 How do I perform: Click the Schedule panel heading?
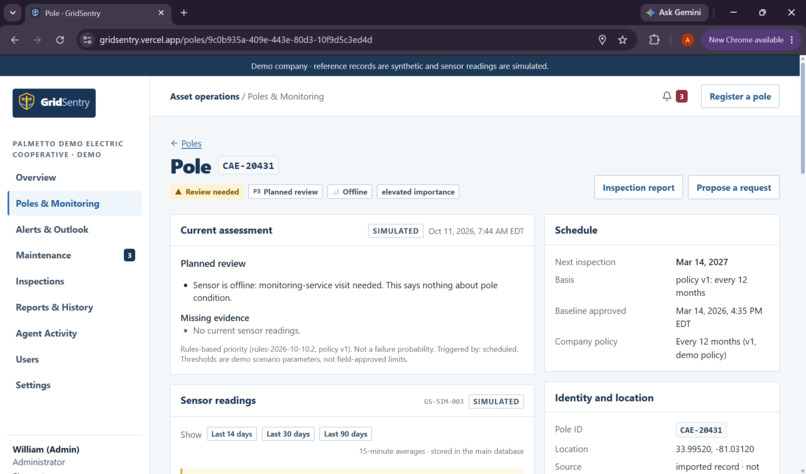point(576,230)
